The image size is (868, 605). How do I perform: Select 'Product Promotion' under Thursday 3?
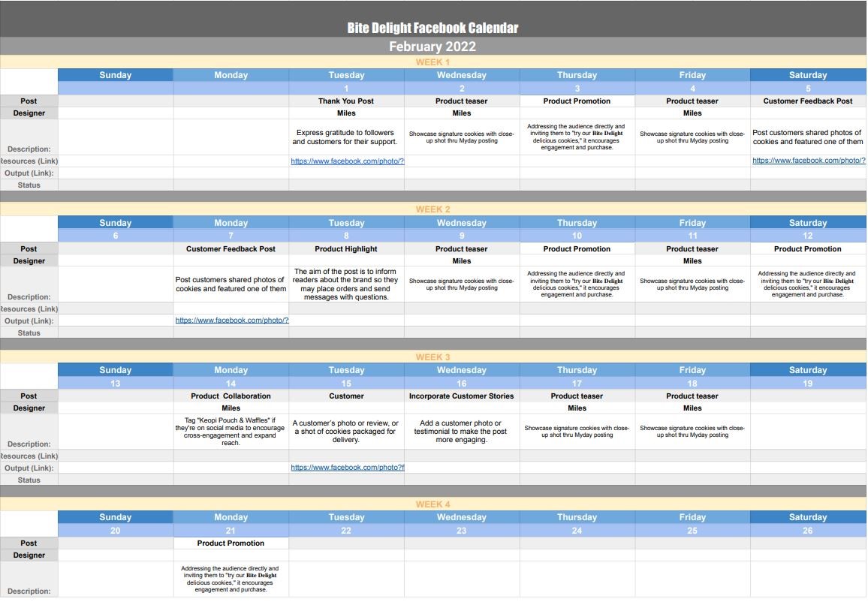577,101
